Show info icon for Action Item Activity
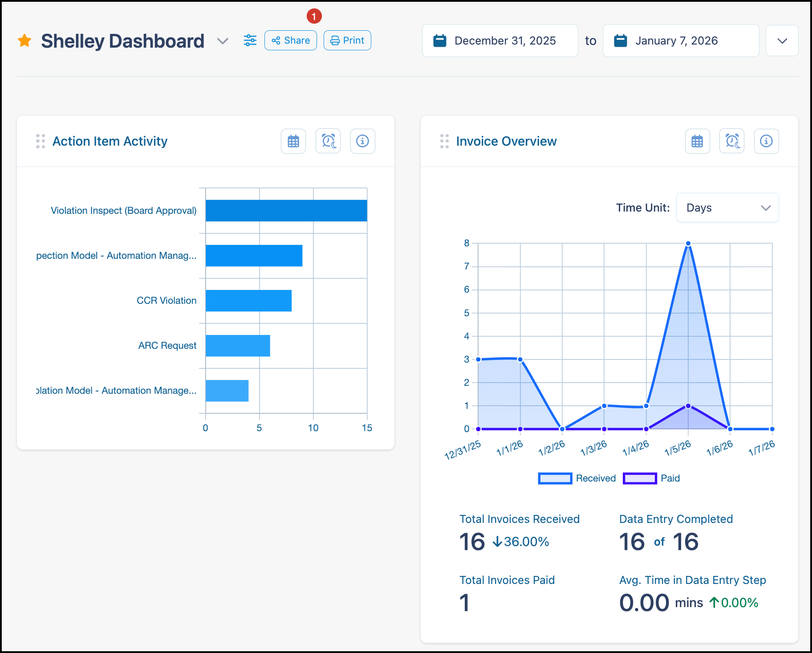The height and width of the screenshot is (653, 812). (363, 141)
